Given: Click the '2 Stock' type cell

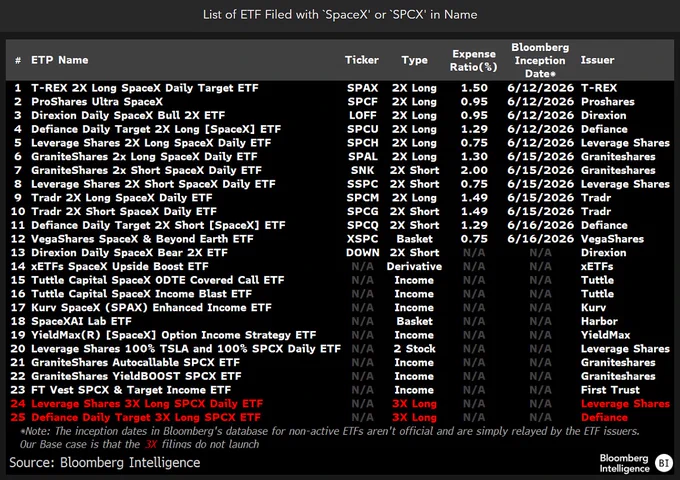Looking at the screenshot, I should point(414,349).
